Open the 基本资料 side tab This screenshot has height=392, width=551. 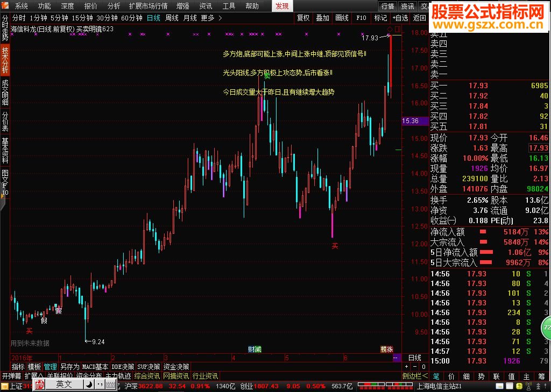tap(5, 151)
